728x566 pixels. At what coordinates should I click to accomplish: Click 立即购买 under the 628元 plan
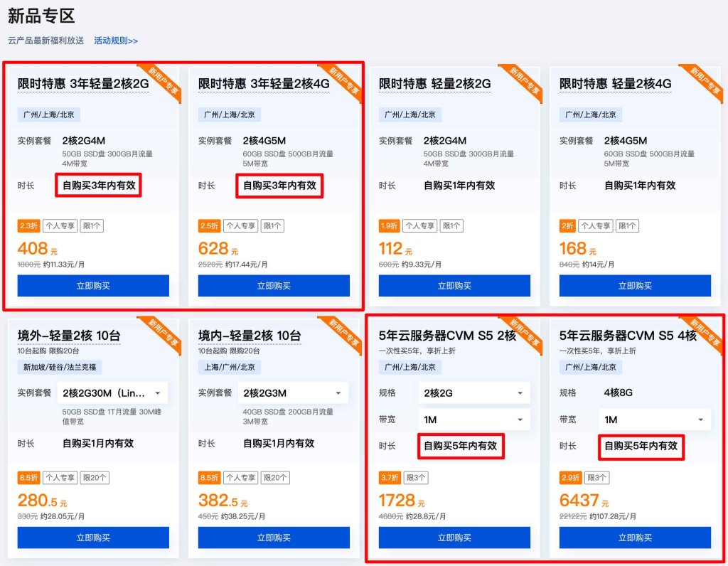(x=274, y=286)
